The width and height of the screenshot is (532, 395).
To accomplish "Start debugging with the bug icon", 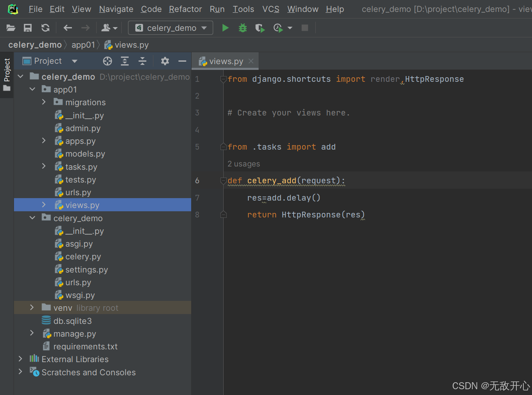I will (243, 28).
